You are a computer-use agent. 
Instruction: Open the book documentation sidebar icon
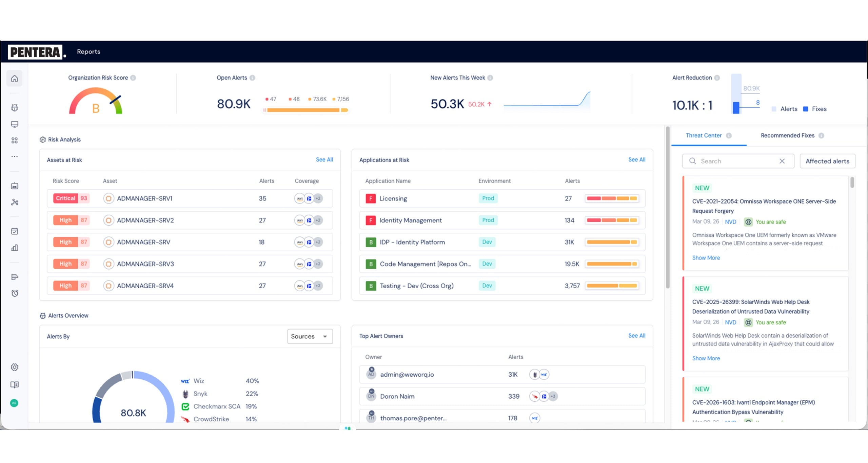pyautogui.click(x=14, y=385)
